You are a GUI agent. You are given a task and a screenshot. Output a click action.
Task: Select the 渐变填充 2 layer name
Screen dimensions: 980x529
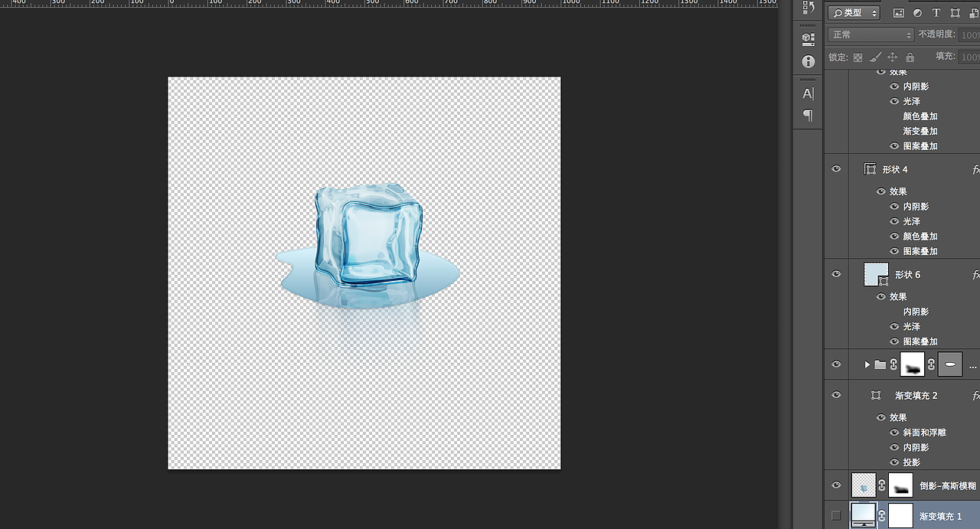(916, 396)
